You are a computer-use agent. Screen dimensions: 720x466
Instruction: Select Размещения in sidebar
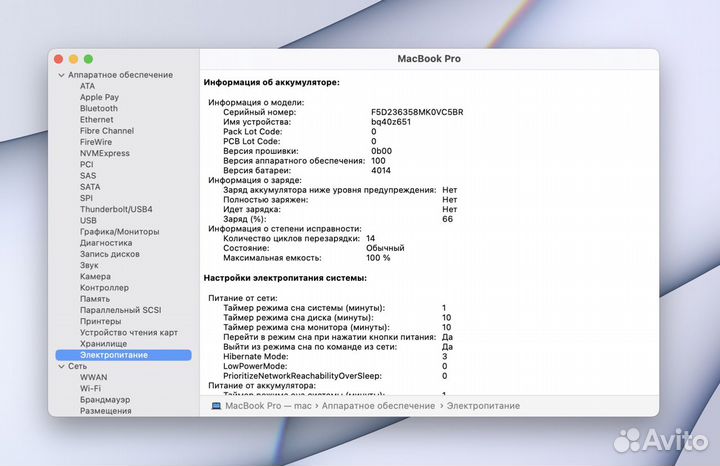106,411
